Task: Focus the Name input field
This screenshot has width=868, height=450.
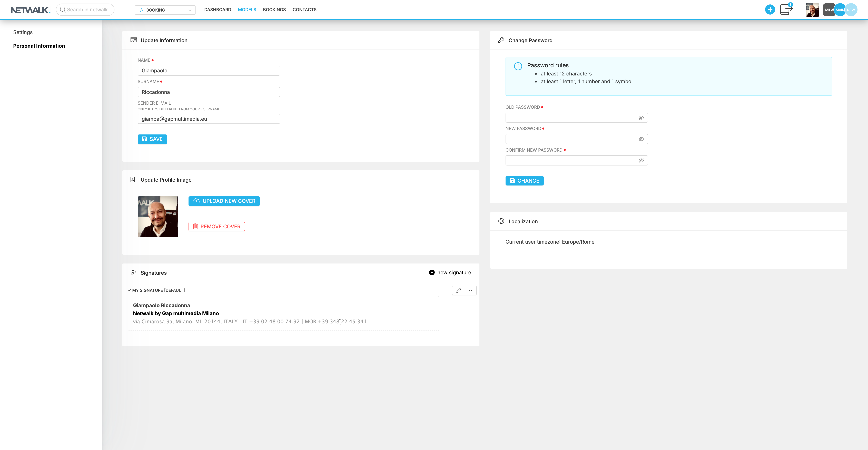Action: (x=209, y=70)
